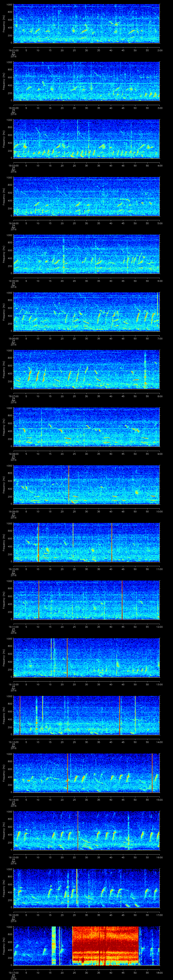Image resolution: width=173 pixels, height=980 pixels.
Task: Select the spectrogram panel starting at 19:02:00
Action: (86, 81)
